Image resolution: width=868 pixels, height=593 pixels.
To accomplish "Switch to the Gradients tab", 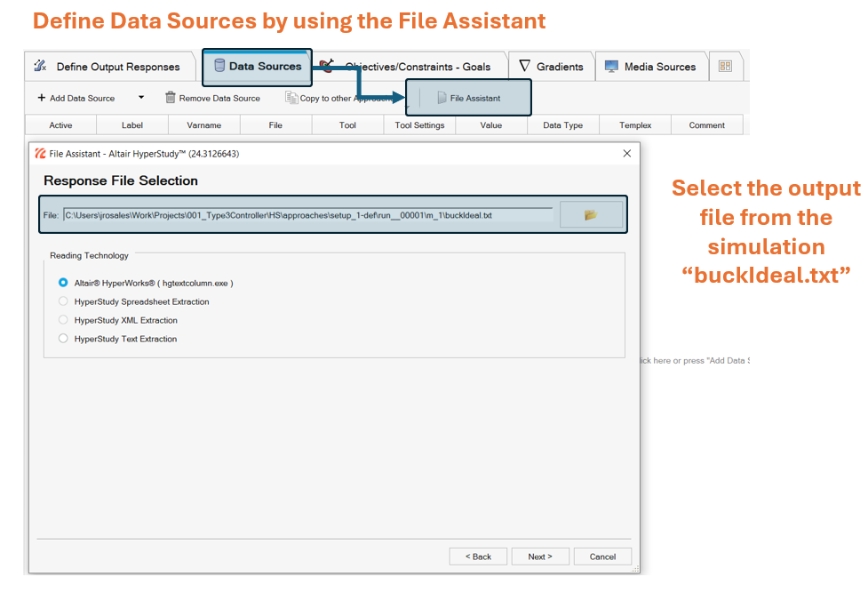I will pyautogui.click(x=552, y=67).
